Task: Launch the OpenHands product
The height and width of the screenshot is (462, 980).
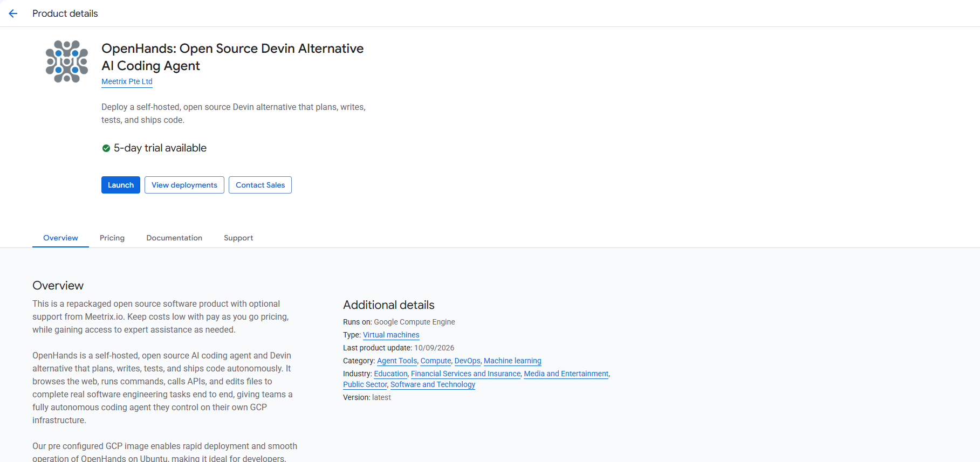Action: tap(121, 185)
